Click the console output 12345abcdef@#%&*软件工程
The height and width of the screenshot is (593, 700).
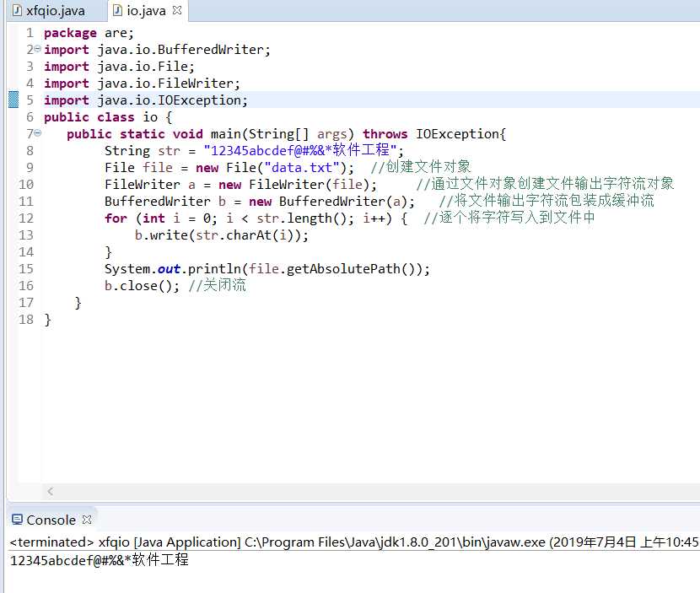click(x=100, y=560)
